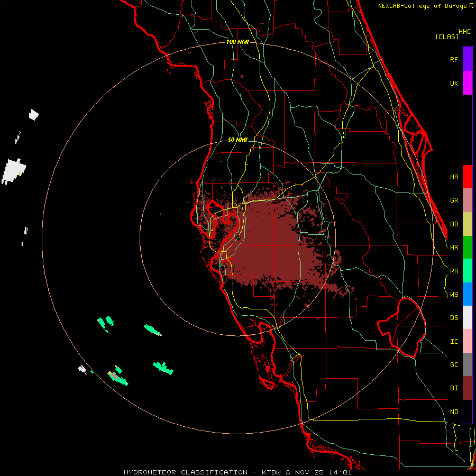Click the HHC product label
The width and height of the screenshot is (476, 476).
click(464, 32)
